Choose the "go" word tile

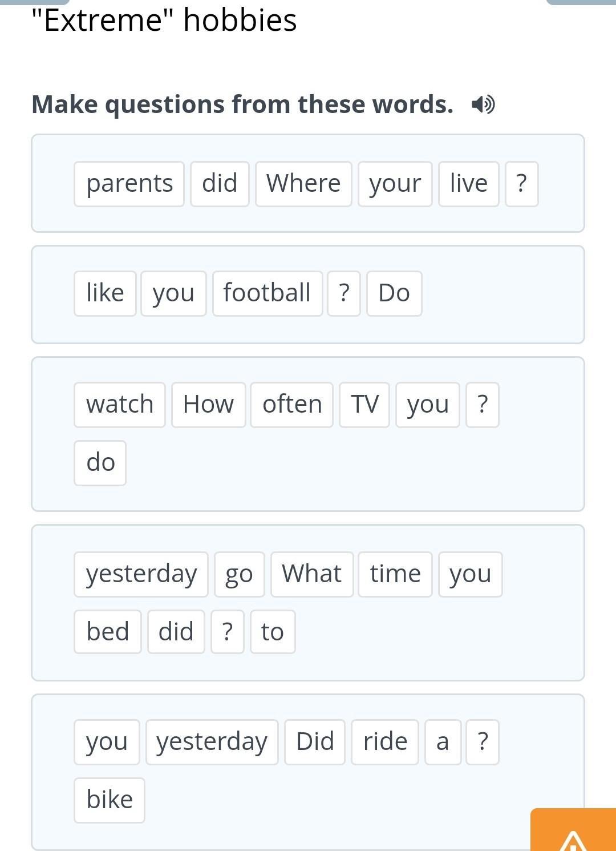pyautogui.click(x=239, y=574)
